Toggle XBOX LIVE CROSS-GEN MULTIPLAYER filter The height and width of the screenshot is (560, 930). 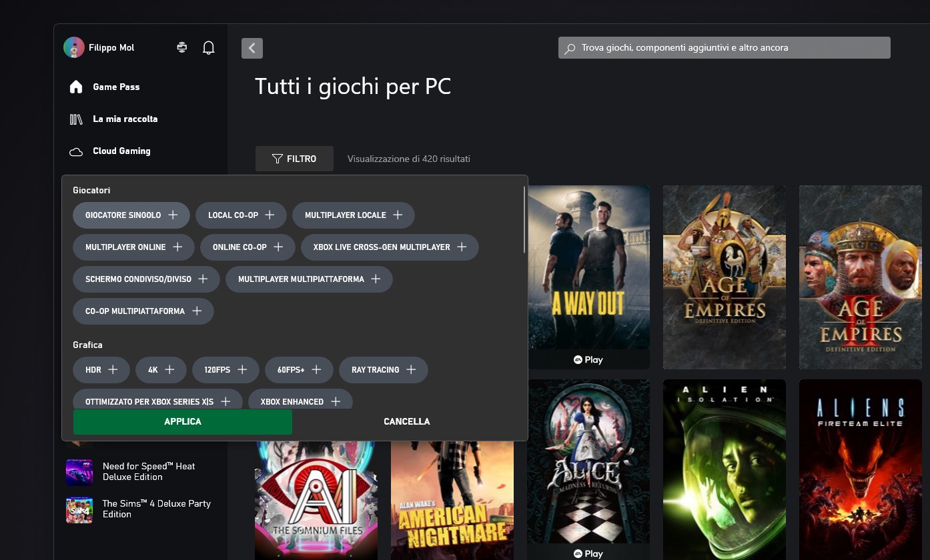click(390, 247)
